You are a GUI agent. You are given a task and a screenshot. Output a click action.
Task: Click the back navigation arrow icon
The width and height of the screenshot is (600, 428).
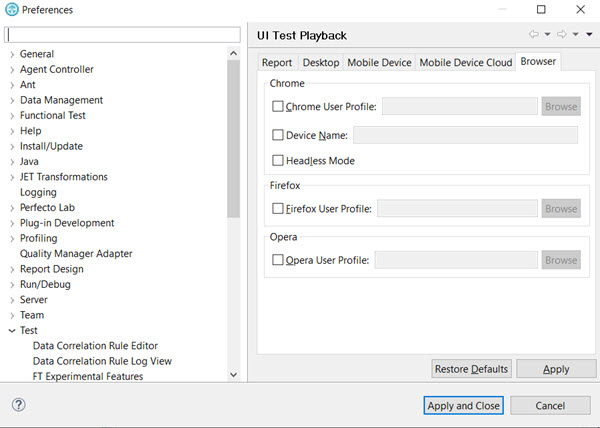coord(534,34)
